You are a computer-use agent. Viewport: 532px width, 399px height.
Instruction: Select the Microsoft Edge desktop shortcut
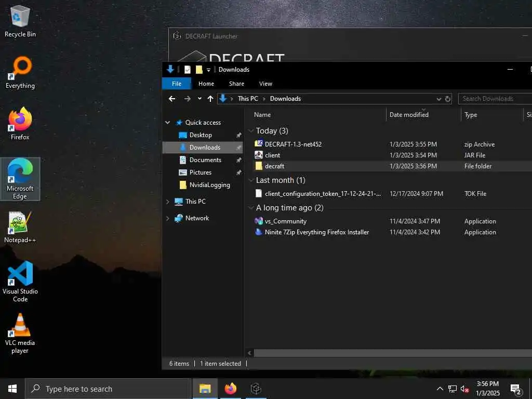pyautogui.click(x=20, y=179)
